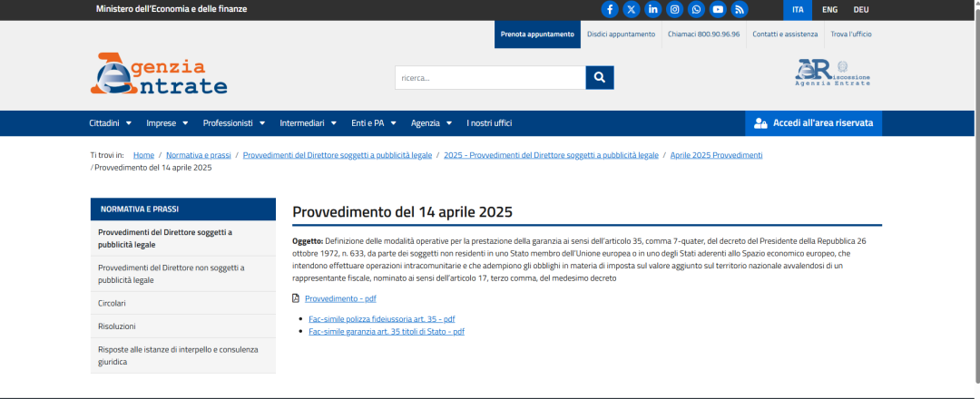980x399 pixels.
Task: Open Provvedimento - pdf link
Action: [x=340, y=298]
